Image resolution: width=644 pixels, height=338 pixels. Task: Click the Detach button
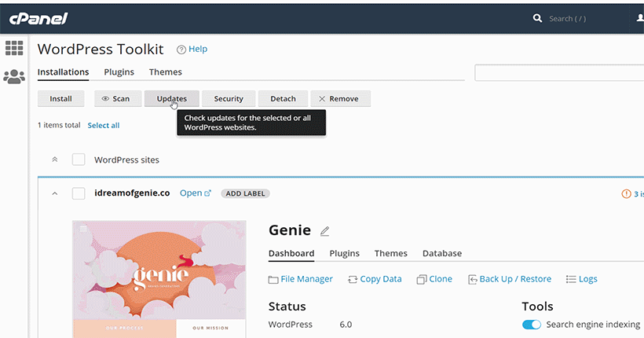[283, 99]
